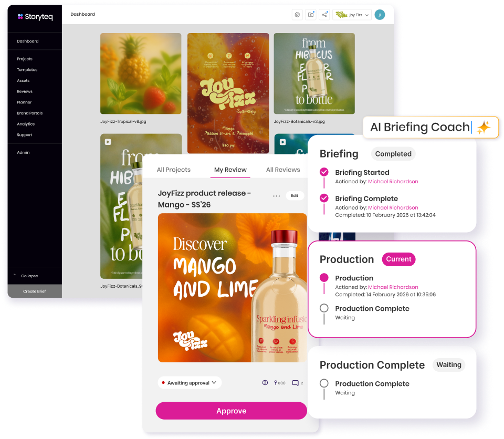Open the comments icon showing 2
Screen dimensions: 504x439
pyautogui.click(x=297, y=383)
